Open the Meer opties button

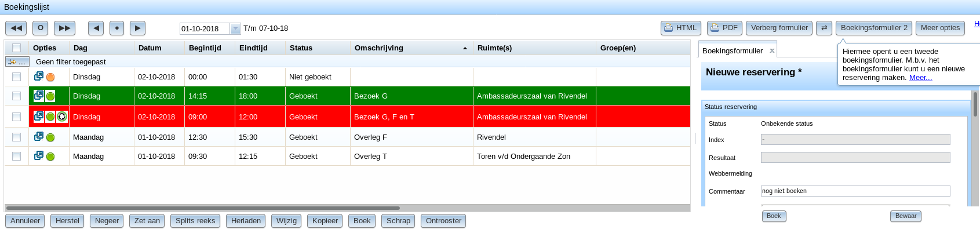pyautogui.click(x=940, y=28)
